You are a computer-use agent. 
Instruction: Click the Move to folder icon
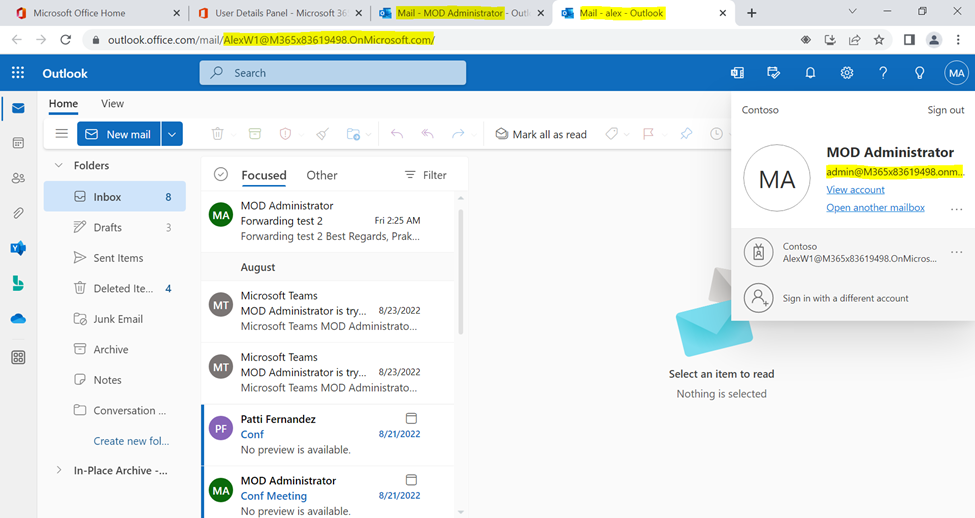[x=353, y=134]
